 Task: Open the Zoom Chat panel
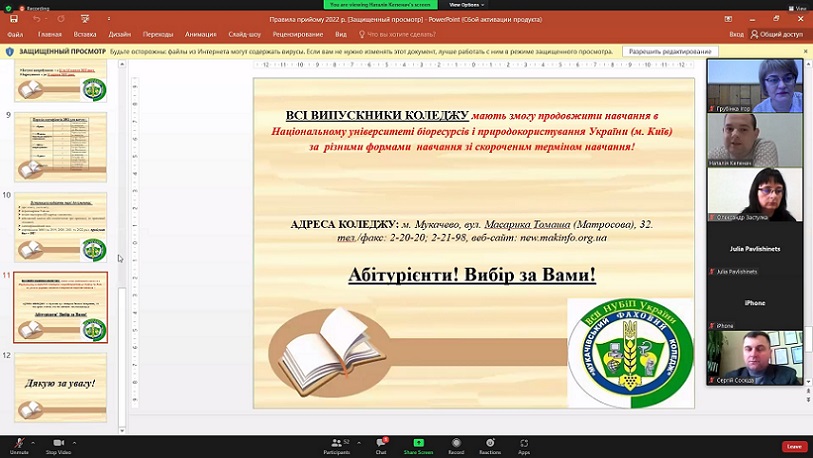click(x=381, y=446)
